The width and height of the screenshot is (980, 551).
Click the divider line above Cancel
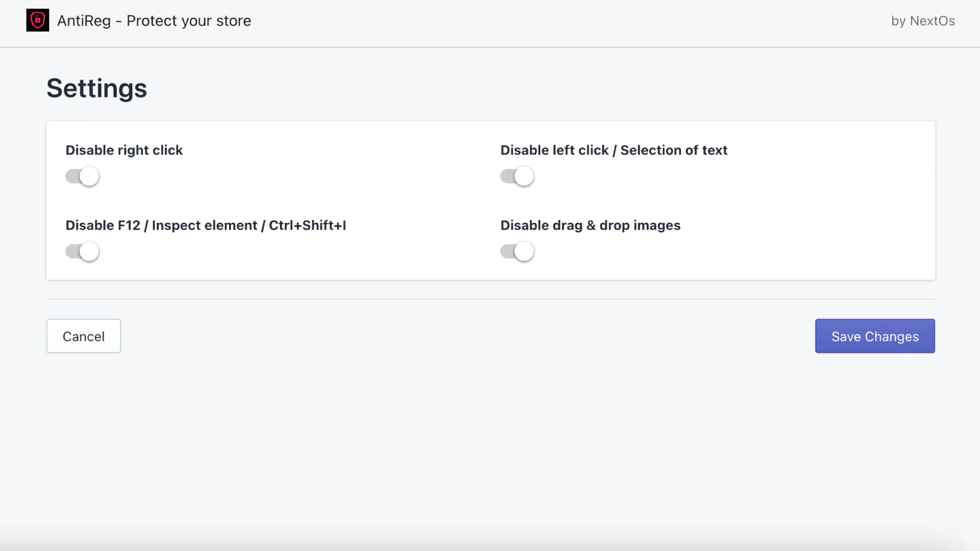490,299
